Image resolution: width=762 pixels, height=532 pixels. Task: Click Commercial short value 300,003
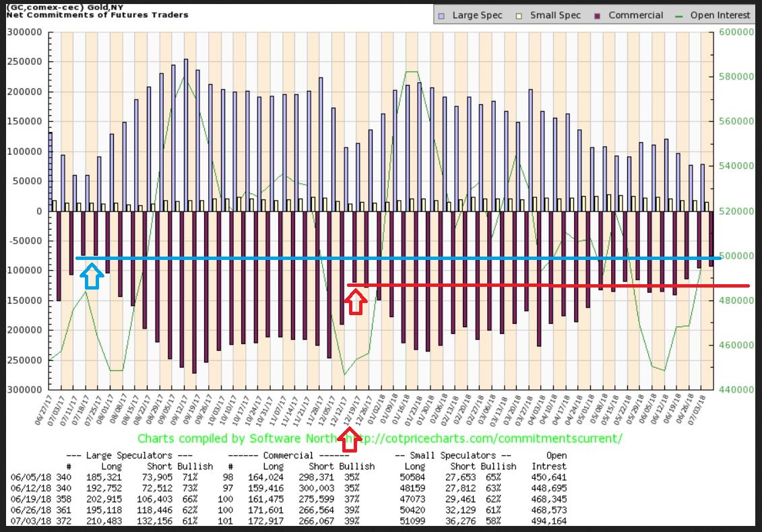coord(317,488)
